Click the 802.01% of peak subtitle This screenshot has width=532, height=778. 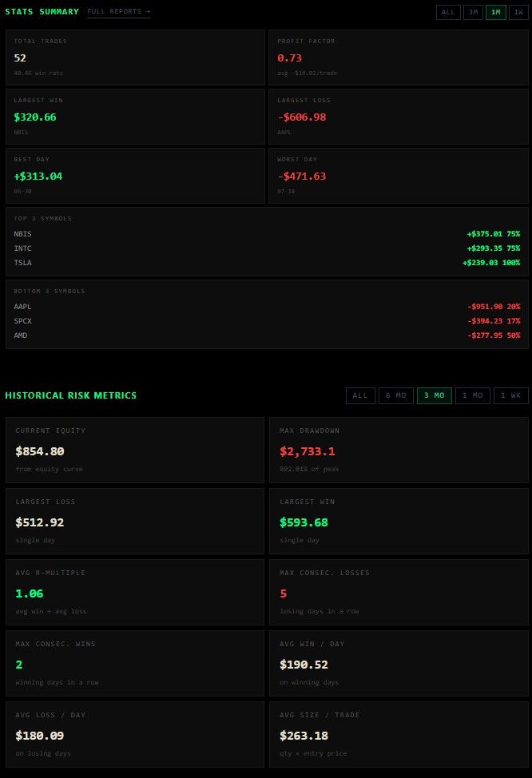click(x=309, y=469)
